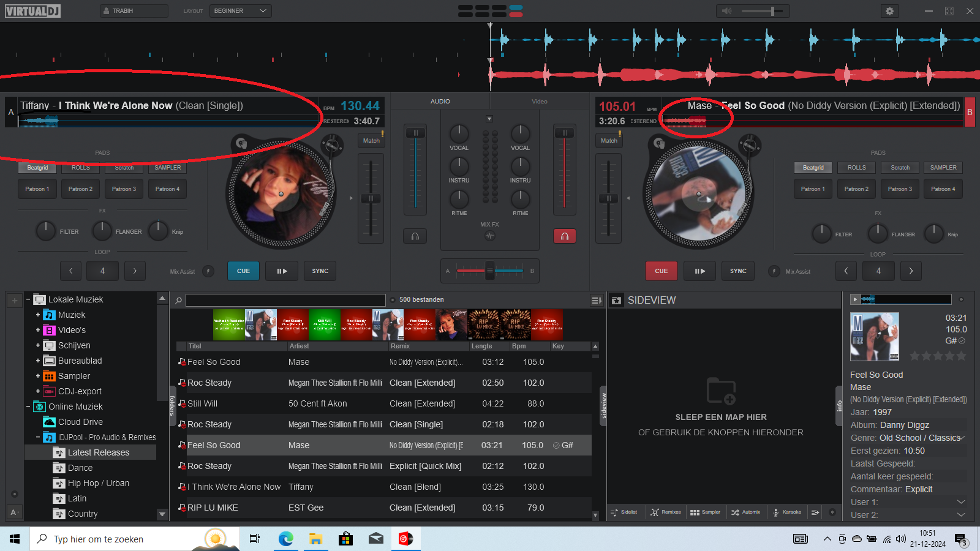Select Still Will track row
980x551 pixels.
tap(384, 403)
